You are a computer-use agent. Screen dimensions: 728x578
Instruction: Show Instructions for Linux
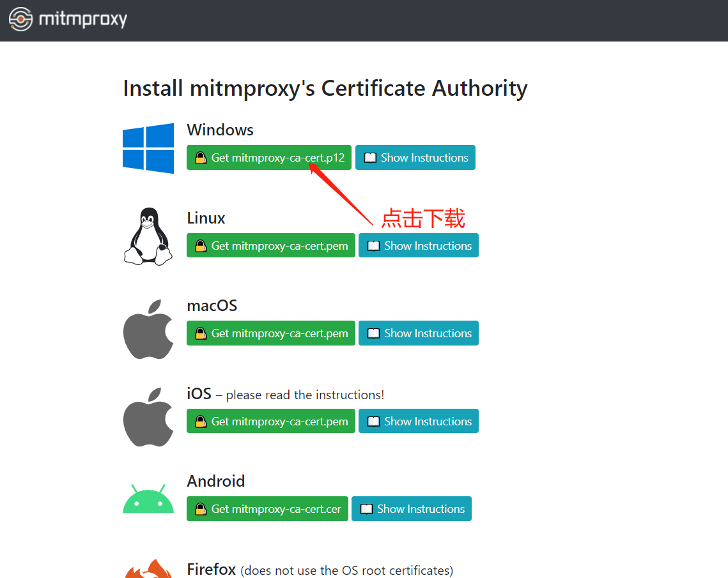[418, 245]
